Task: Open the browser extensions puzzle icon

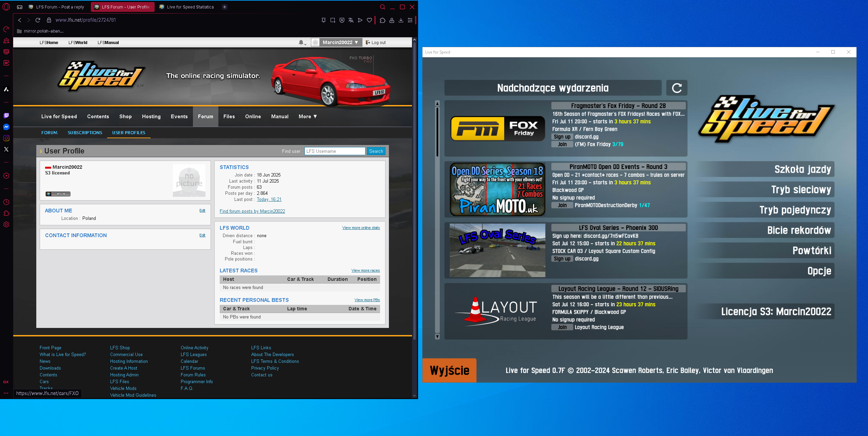Action: click(382, 20)
